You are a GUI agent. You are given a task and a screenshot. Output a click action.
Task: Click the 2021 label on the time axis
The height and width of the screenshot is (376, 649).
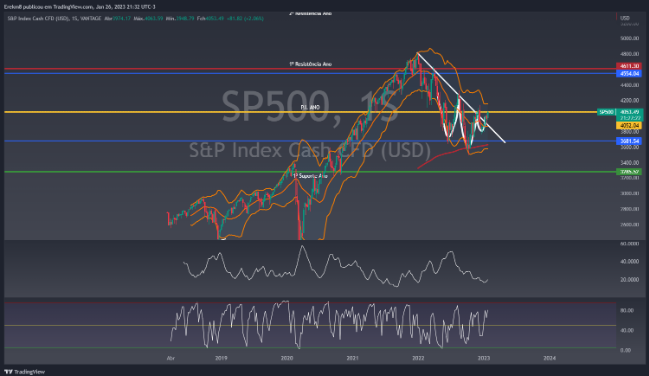coord(352,358)
